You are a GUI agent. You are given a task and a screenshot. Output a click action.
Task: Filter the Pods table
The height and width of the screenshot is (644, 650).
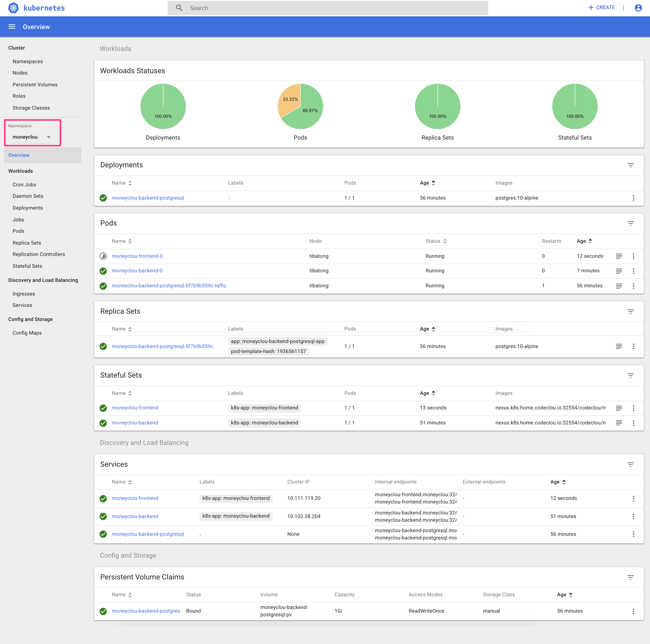click(630, 223)
